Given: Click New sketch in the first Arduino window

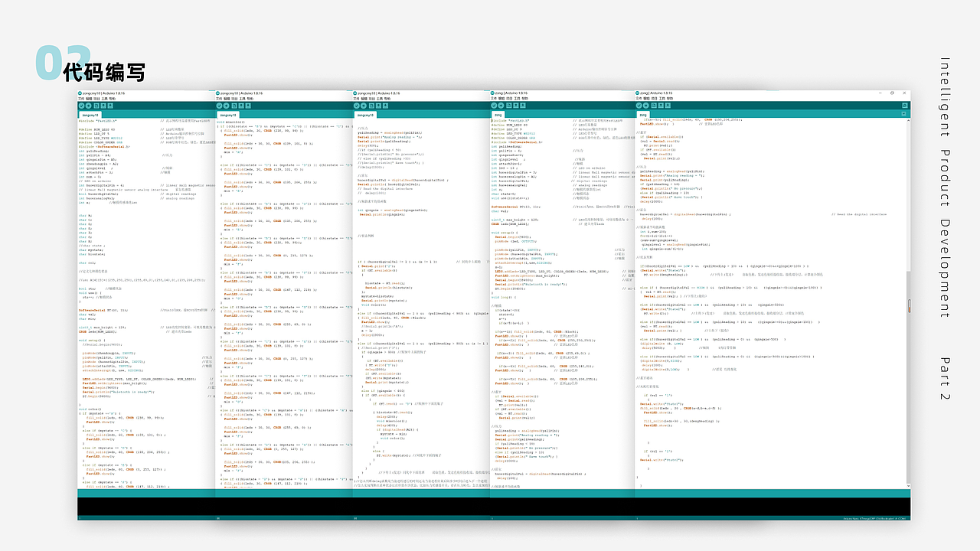Looking at the screenshot, I should pyautogui.click(x=96, y=106).
